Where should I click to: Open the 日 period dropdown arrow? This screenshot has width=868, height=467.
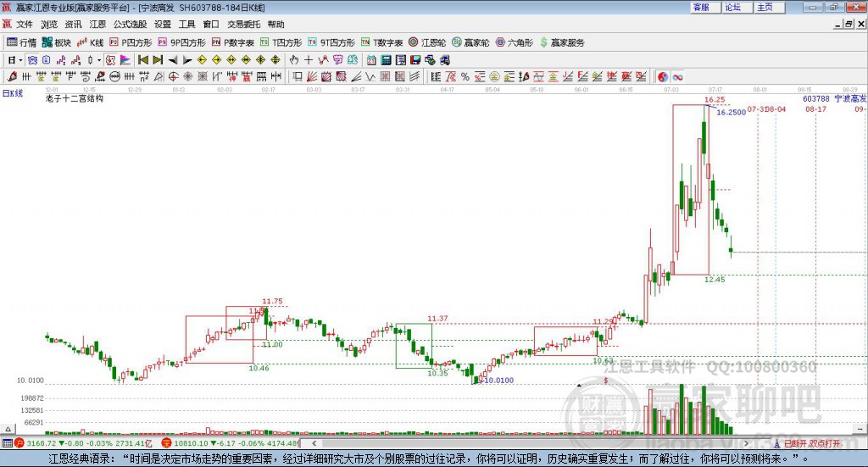pos(20,60)
